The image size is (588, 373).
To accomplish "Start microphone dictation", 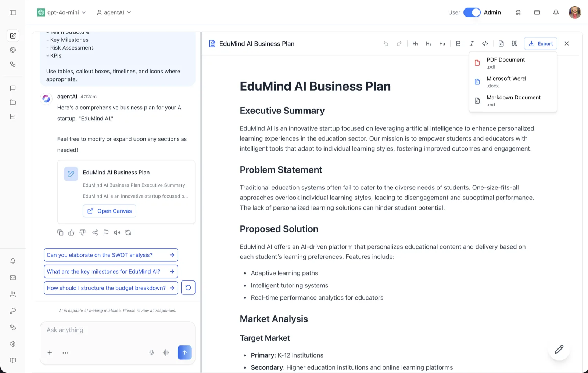I will [151, 353].
